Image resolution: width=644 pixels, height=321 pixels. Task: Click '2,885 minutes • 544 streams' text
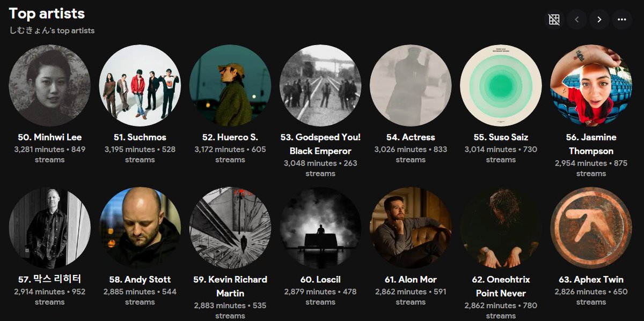(140, 296)
